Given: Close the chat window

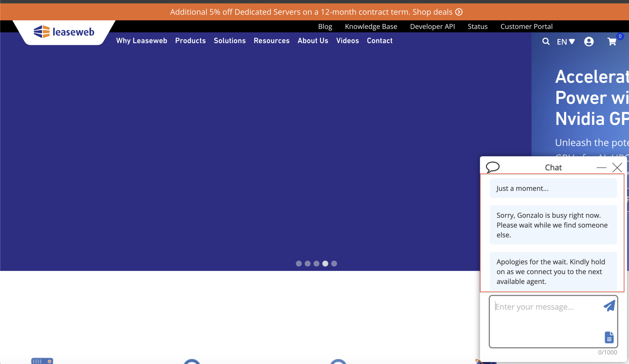Looking at the screenshot, I should point(617,168).
